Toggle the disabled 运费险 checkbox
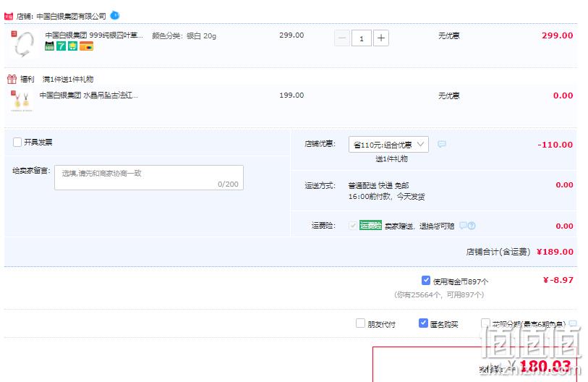Screen dimensions: 588x382 click(352, 226)
